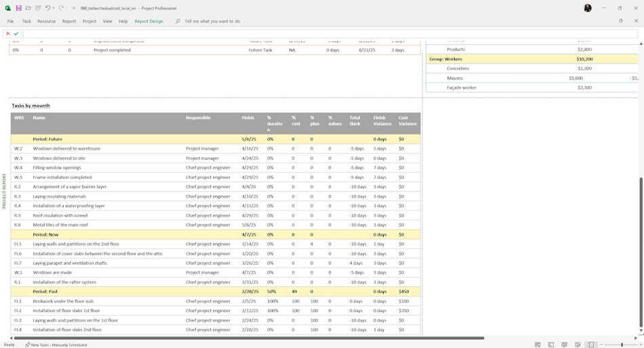644x348 pixels.
Task: Switch to Gantt Chart view in status bar
Action: (x=538, y=345)
